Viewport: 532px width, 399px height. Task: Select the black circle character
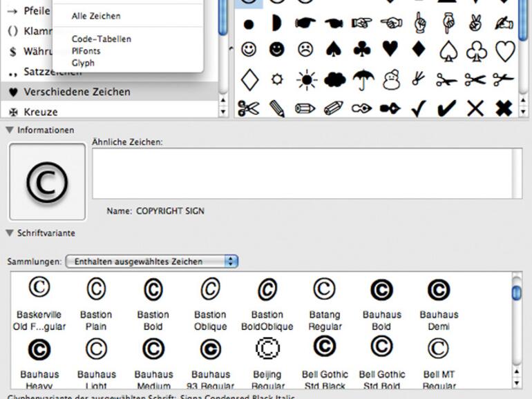249,24
